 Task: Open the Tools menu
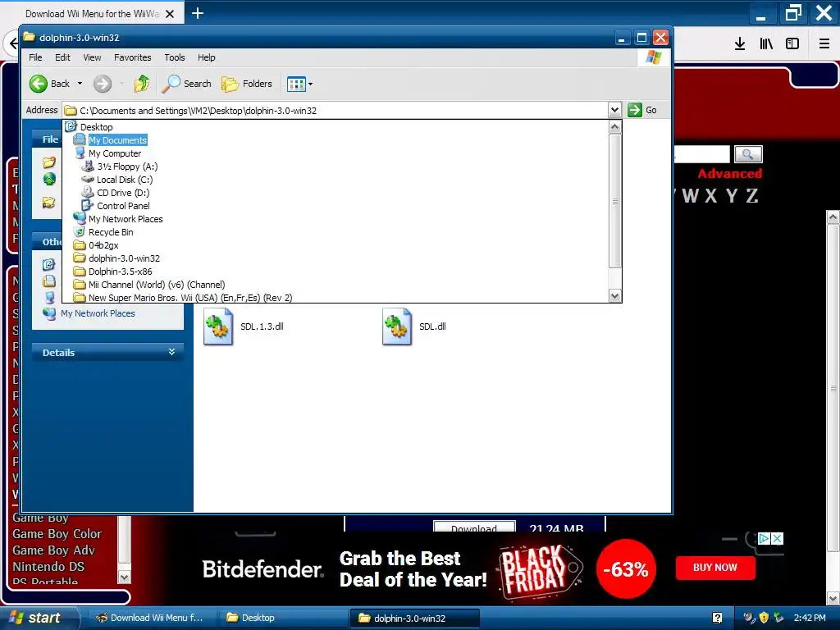[175, 57]
